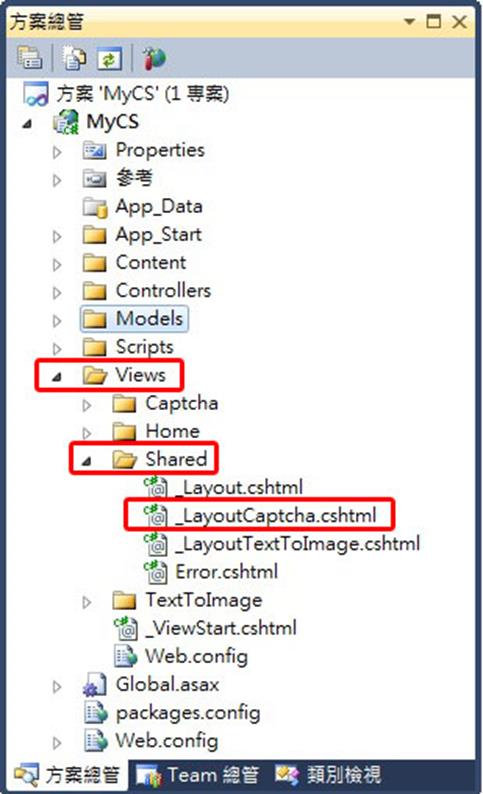Collapse the Shared folder

point(87,460)
